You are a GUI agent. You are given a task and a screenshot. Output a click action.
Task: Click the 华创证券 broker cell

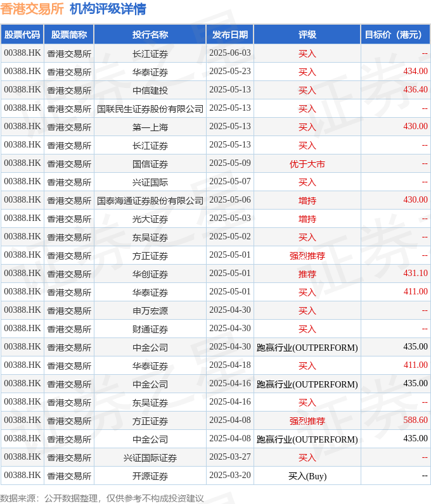pyautogui.click(x=150, y=274)
